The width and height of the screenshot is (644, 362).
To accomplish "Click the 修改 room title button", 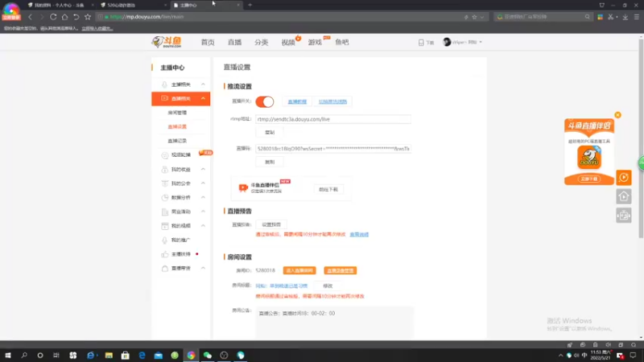I will point(328,286).
